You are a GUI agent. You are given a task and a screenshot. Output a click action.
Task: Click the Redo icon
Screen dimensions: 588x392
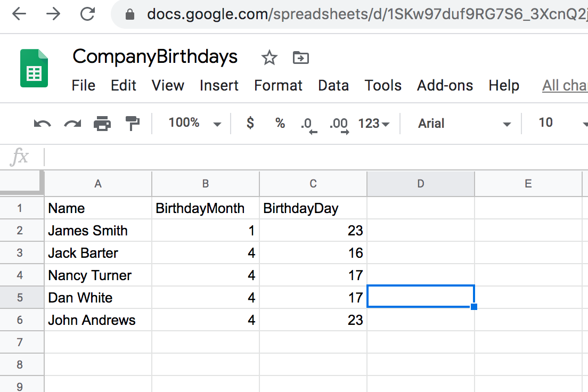click(x=72, y=124)
